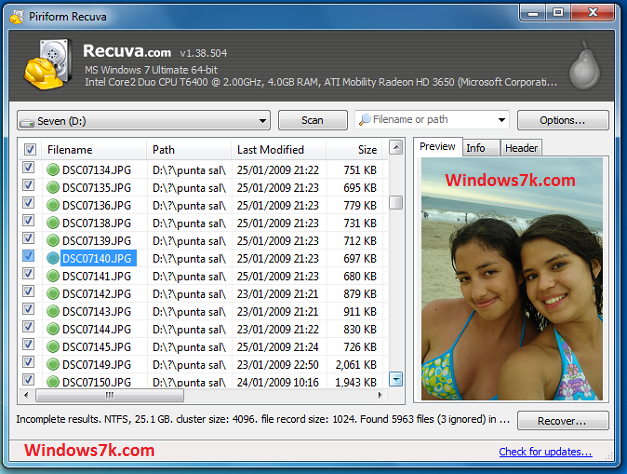This screenshot has height=474, width=627.
Task: Click the green status dot for DSC07144.JPG
Action: coord(53,329)
